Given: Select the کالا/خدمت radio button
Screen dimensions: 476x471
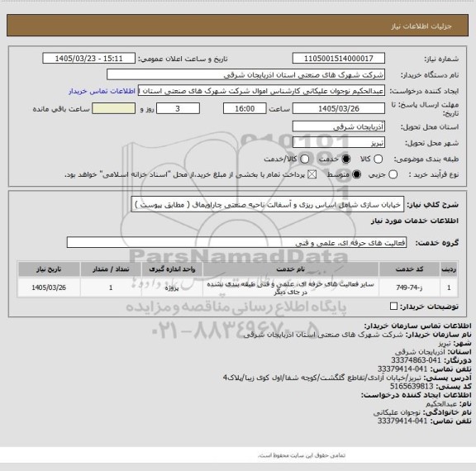Looking at the screenshot, I should point(304,159).
